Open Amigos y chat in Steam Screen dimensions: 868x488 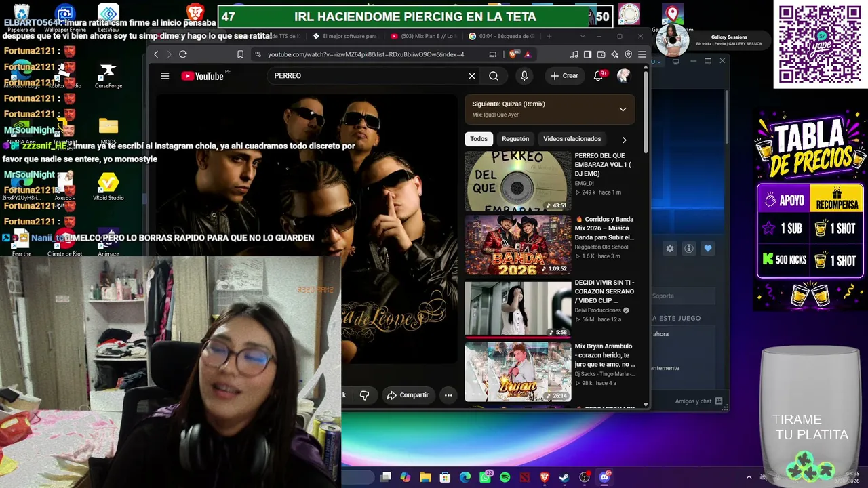(698, 401)
